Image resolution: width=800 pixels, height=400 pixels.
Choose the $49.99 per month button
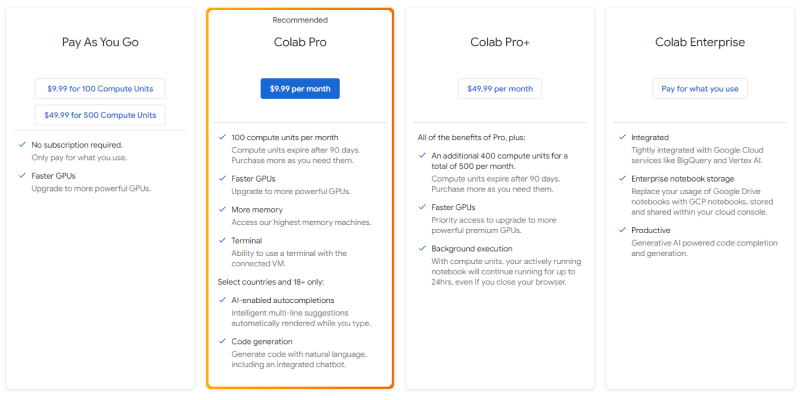tap(500, 88)
